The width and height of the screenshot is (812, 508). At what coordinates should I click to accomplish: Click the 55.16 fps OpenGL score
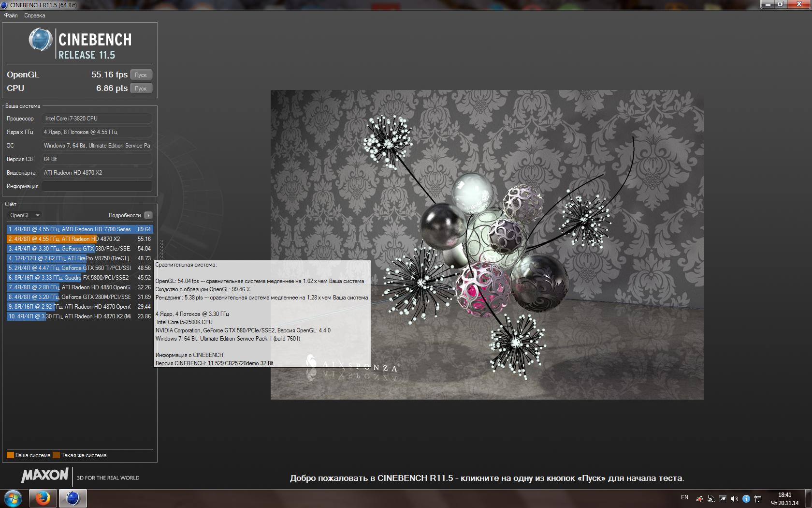[109, 75]
